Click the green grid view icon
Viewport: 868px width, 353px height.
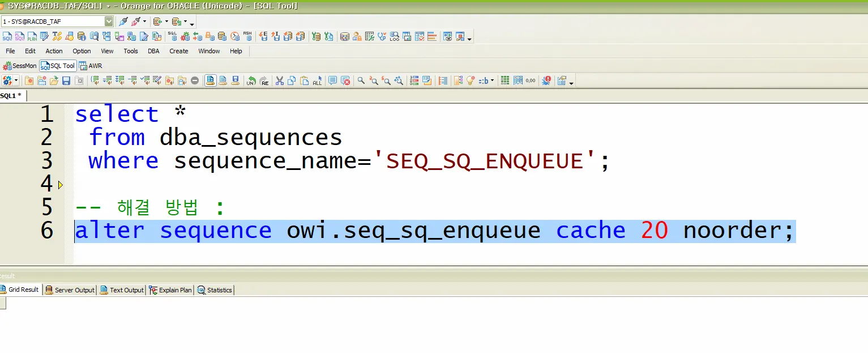pyautogui.click(x=505, y=81)
